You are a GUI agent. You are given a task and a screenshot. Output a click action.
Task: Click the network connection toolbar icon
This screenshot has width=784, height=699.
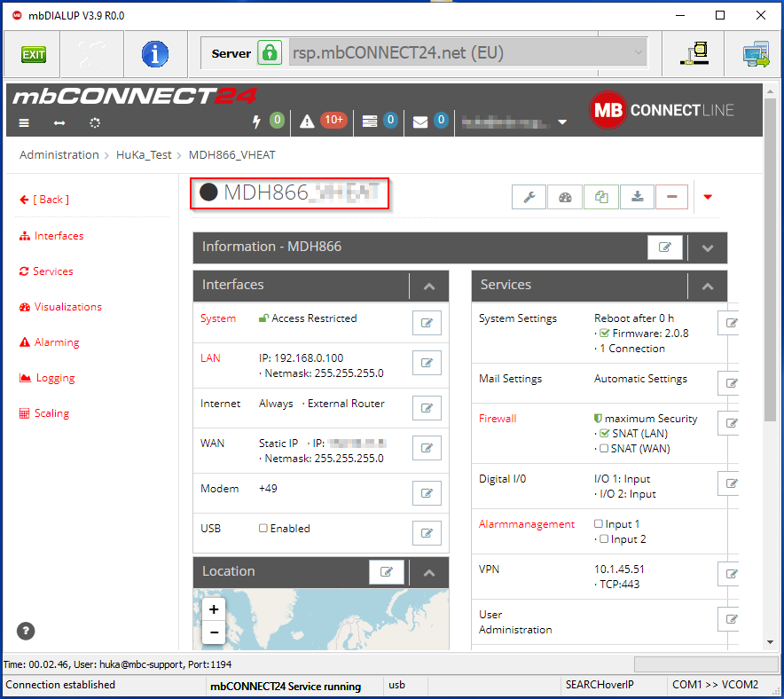(694, 53)
